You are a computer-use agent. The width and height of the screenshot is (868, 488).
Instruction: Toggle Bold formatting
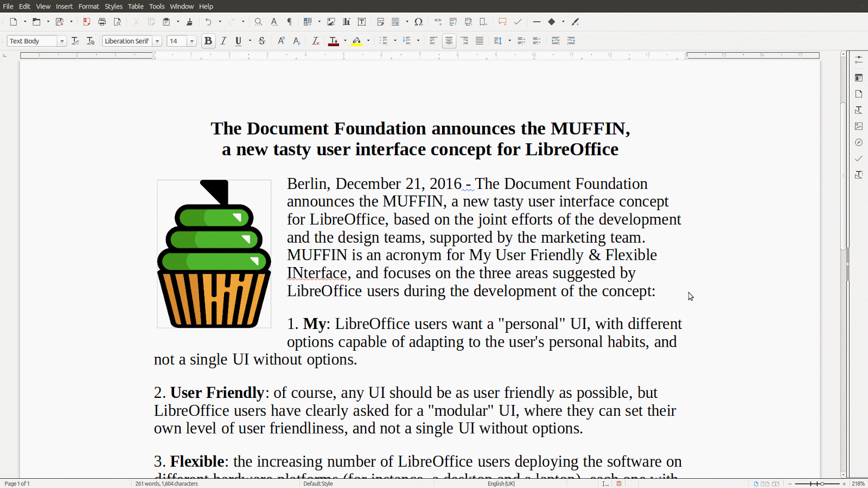pyautogui.click(x=208, y=41)
